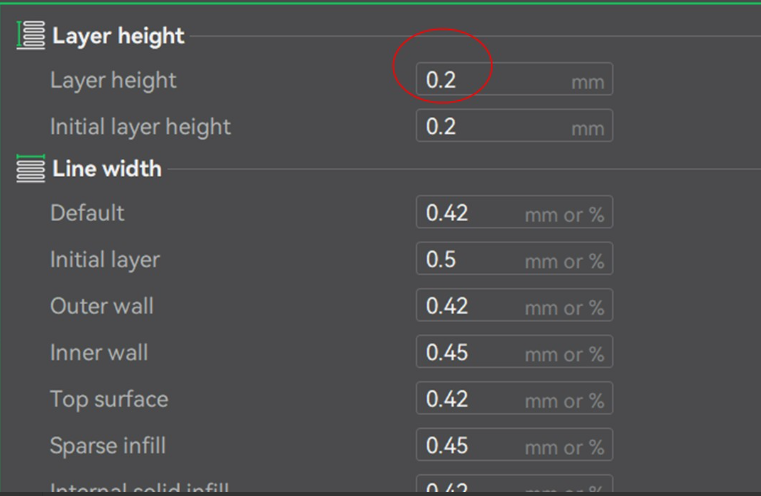Click the bold Line width section title
This screenshot has width=761, height=496.
pyautogui.click(x=106, y=169)
